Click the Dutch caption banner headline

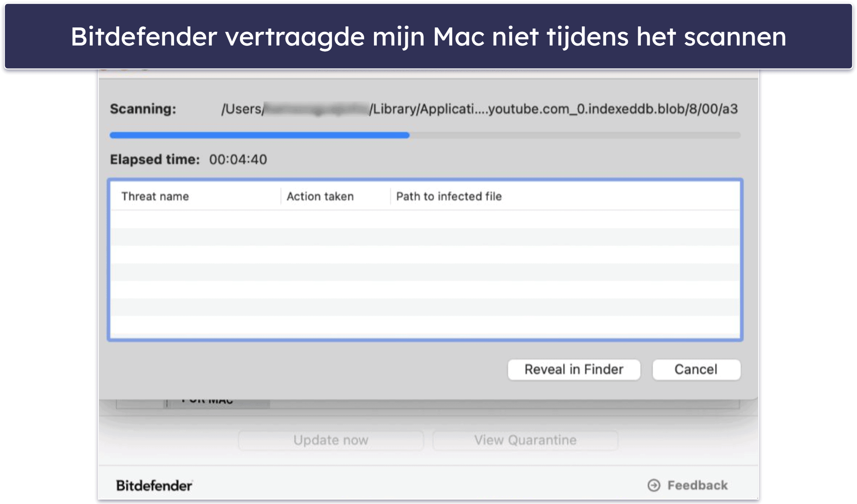tap(428, 36)
